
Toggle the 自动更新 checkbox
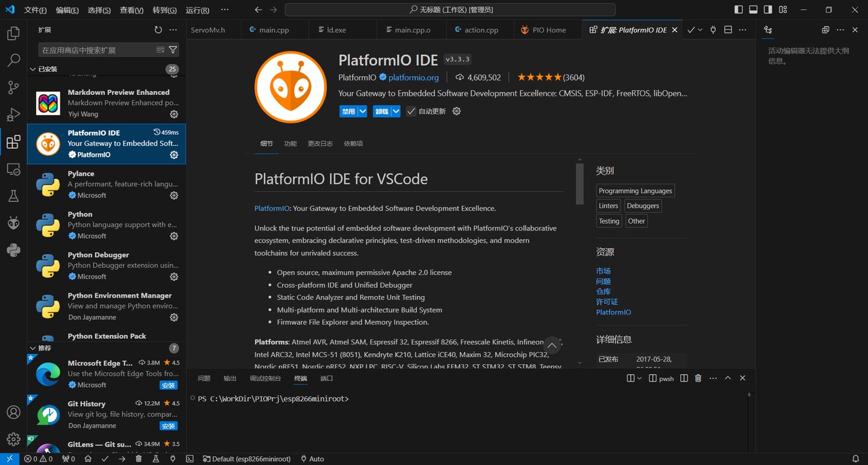tap(411, 111)
